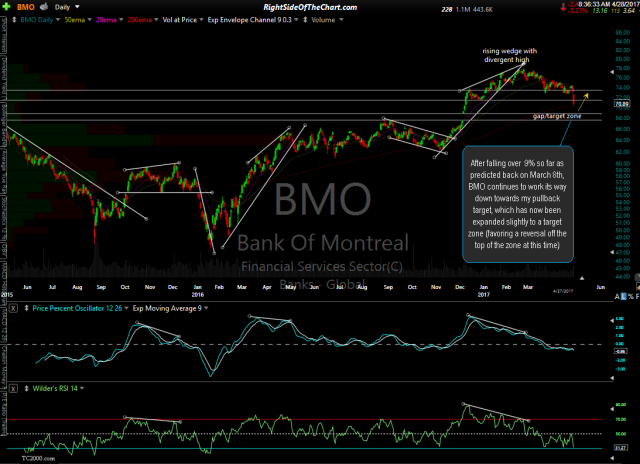Image resolution: width=640 pixels, height=464 pixels.
Task: Close the Wilder's RSI pane
Action: (x=13, y=389)
